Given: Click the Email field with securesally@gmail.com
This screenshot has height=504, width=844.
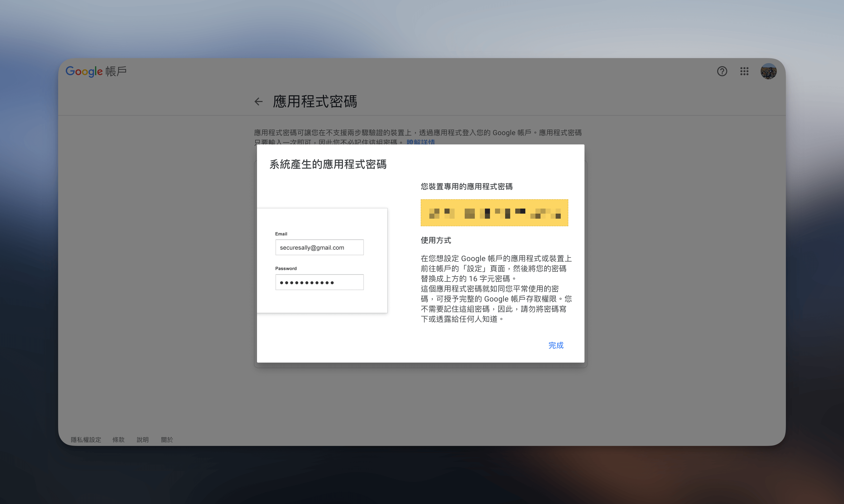Looking at the screenshot, I should click(319, 248).
